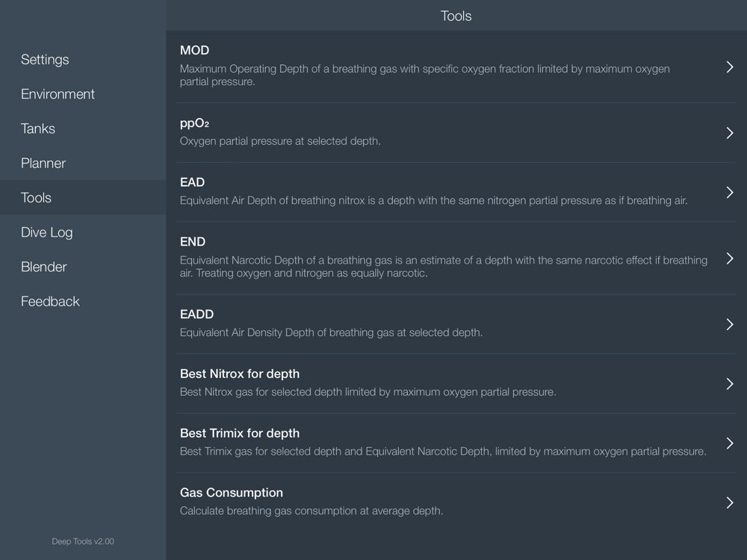
Task: Open the Dive Log section
Action: [46, 232]
